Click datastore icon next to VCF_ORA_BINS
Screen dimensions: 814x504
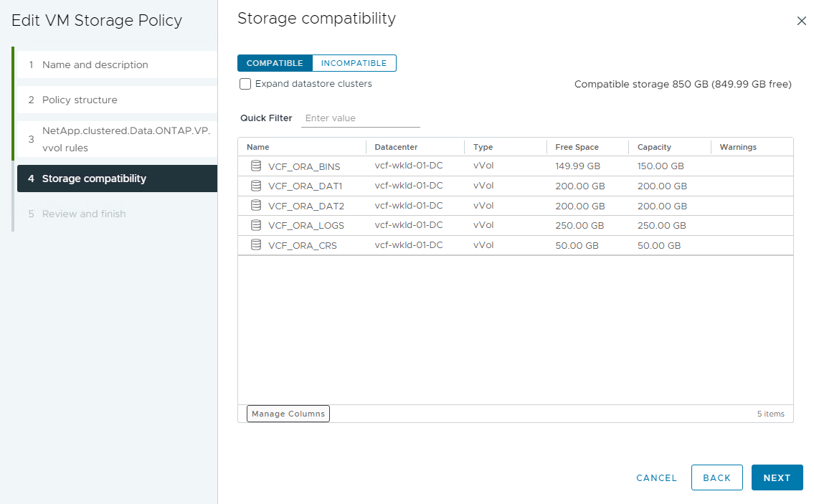(x=256, y=166)
